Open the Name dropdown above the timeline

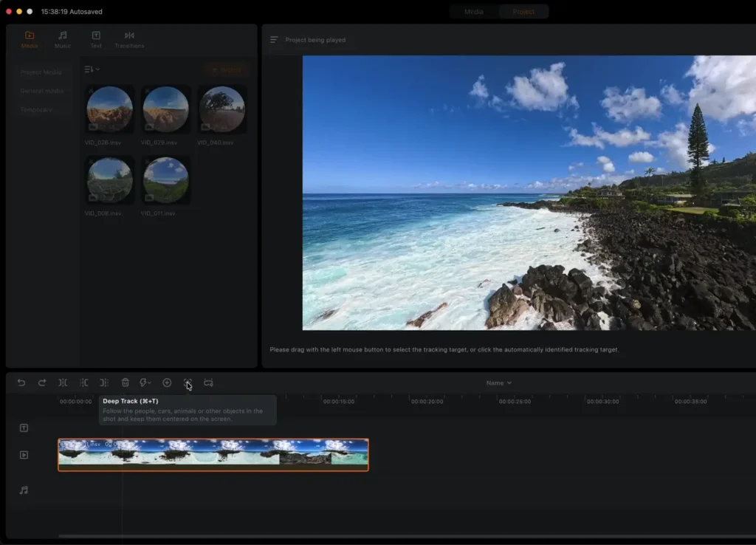[498, 383]
